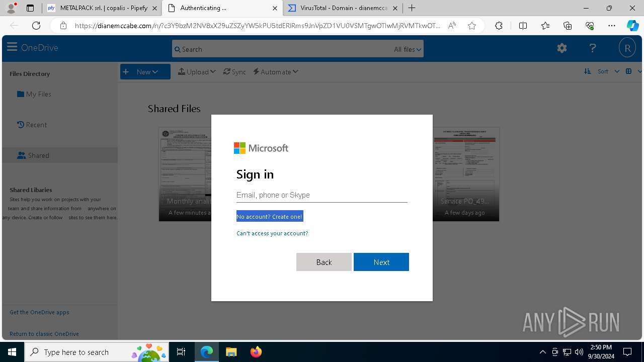Click the Next button in sign-in dialog
Image resolution: width=644 pixels, height=362 pixels.
381,262
